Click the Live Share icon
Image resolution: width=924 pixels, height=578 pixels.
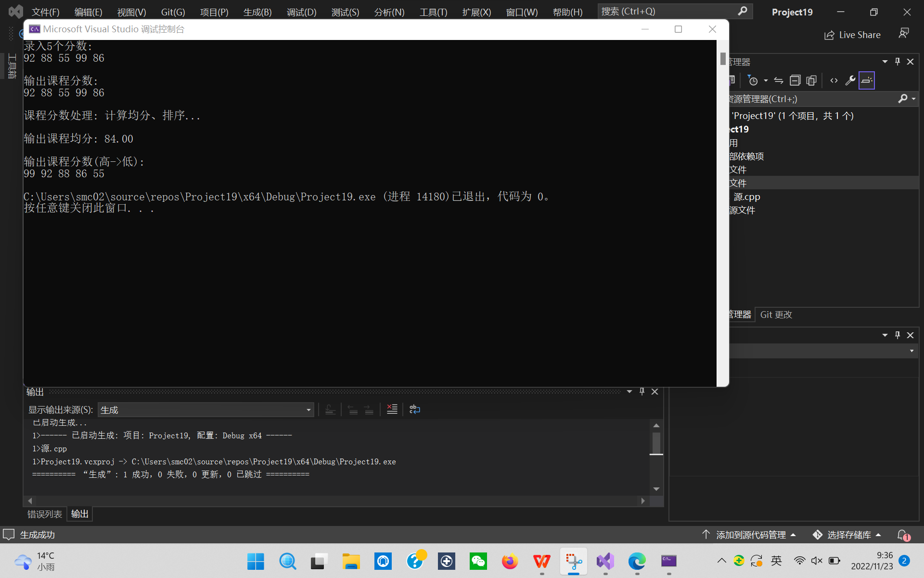click(829, 35)
